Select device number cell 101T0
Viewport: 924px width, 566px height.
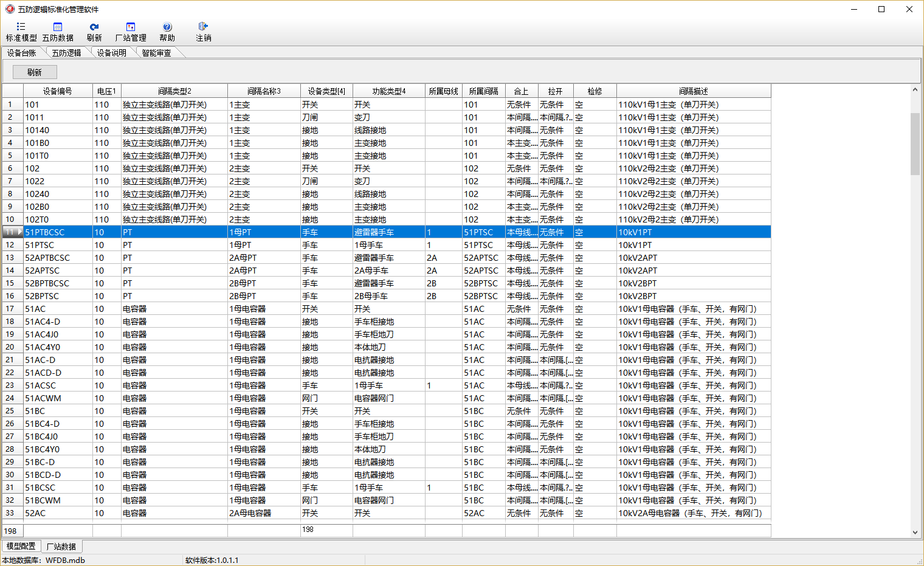click(x=58, y=156)
